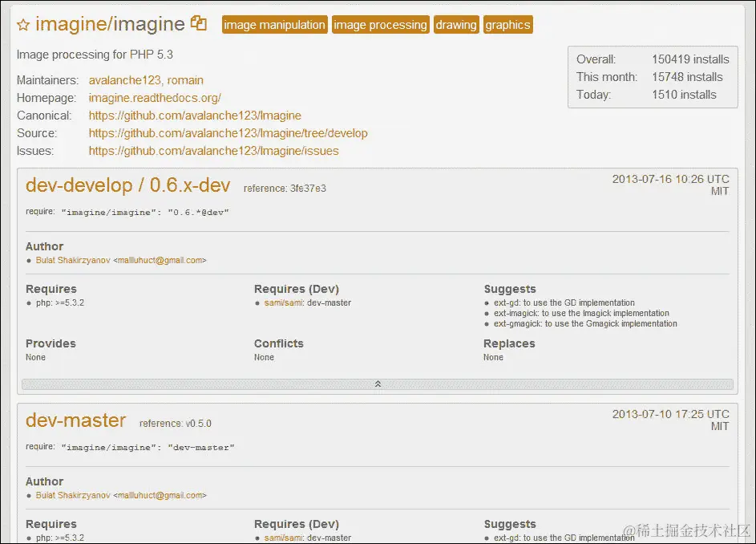Select the 'drawing' tag
Screen dimensions: 756x544
(x=456, y=25)
